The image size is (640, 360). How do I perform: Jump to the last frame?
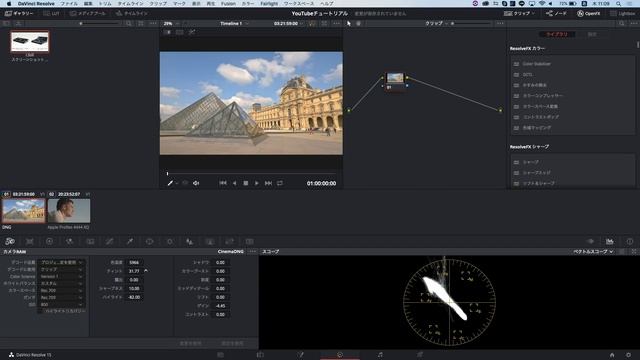[268, 183]
